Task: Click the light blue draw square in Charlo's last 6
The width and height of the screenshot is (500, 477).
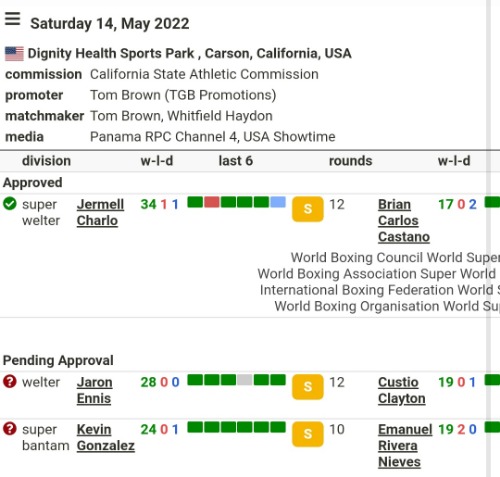Action: click(278, 202)
